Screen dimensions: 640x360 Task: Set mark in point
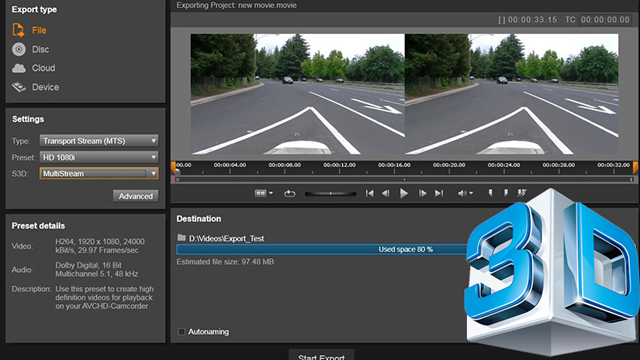[490, 193]
